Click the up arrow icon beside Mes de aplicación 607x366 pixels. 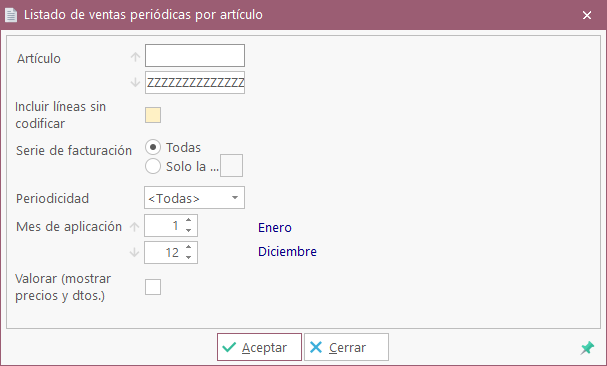[134, 226]
